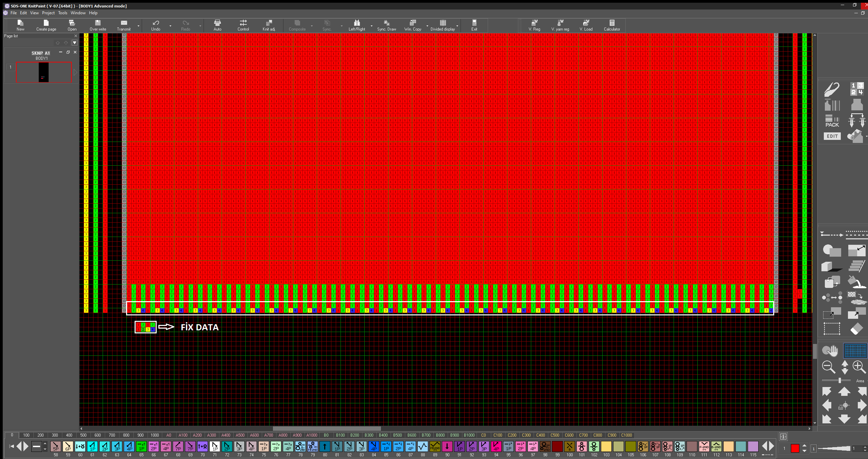Image resolution: width=868 pixels, height=459 pixels.
Task: Select color palette number 80
Action: pos(325,446)
